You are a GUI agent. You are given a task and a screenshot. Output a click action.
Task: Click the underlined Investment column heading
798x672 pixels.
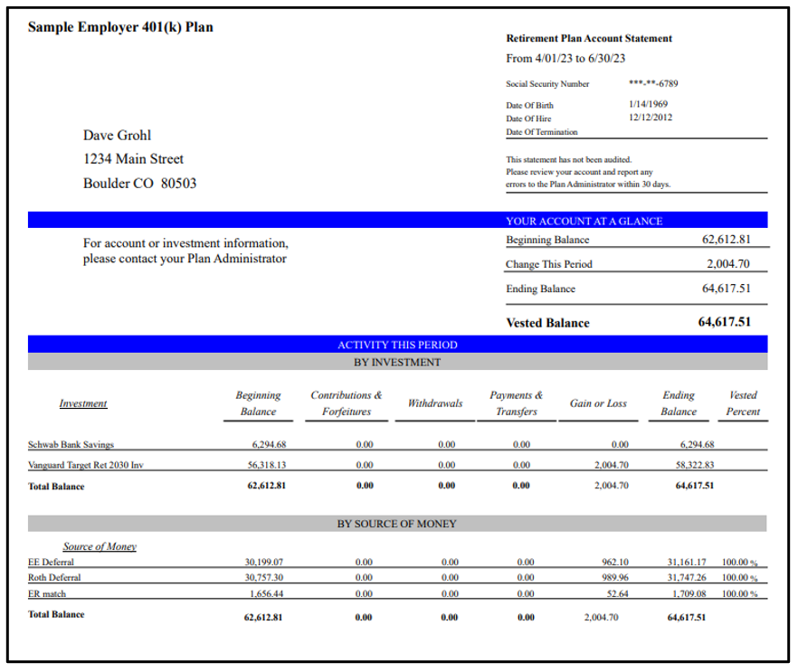(x=83, y=403)
